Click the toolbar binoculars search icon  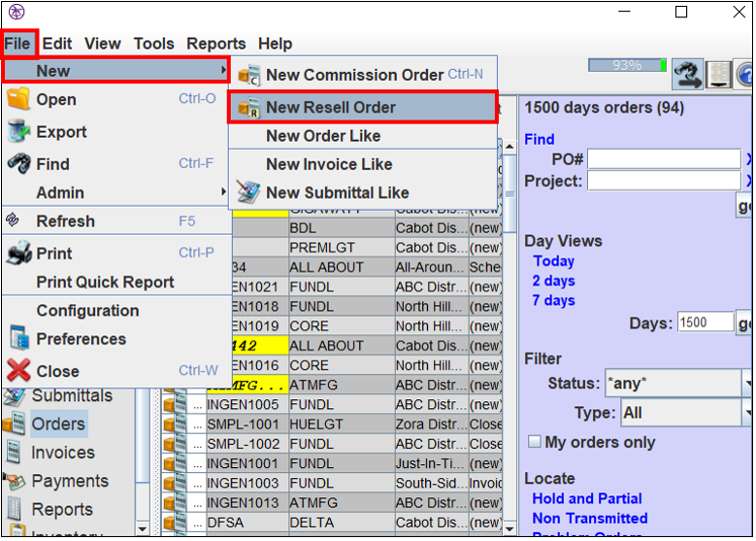pos(687,76)
